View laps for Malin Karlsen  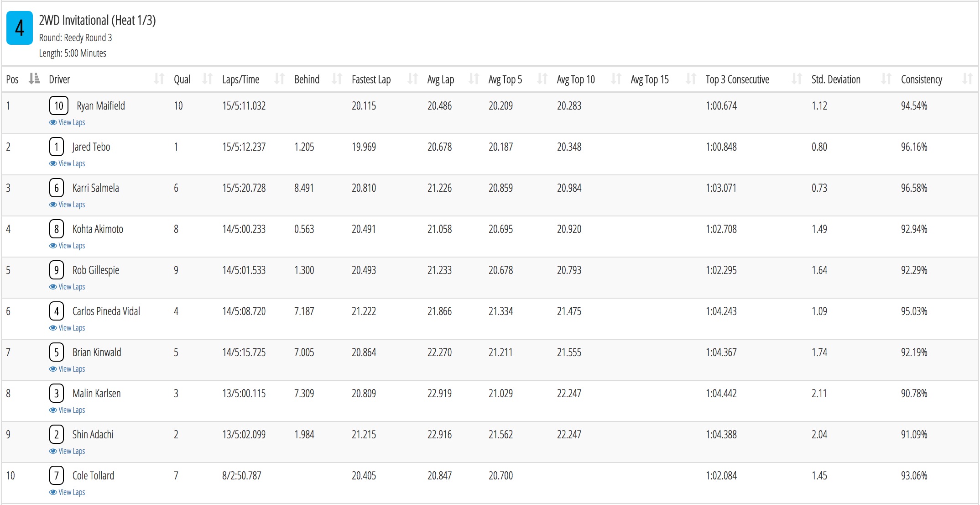tap(67, 410)
